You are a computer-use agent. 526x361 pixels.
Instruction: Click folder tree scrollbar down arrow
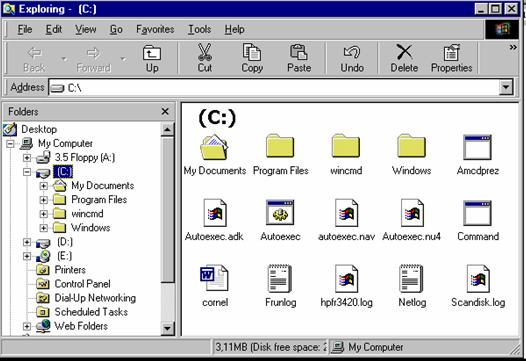click(167, 328)
